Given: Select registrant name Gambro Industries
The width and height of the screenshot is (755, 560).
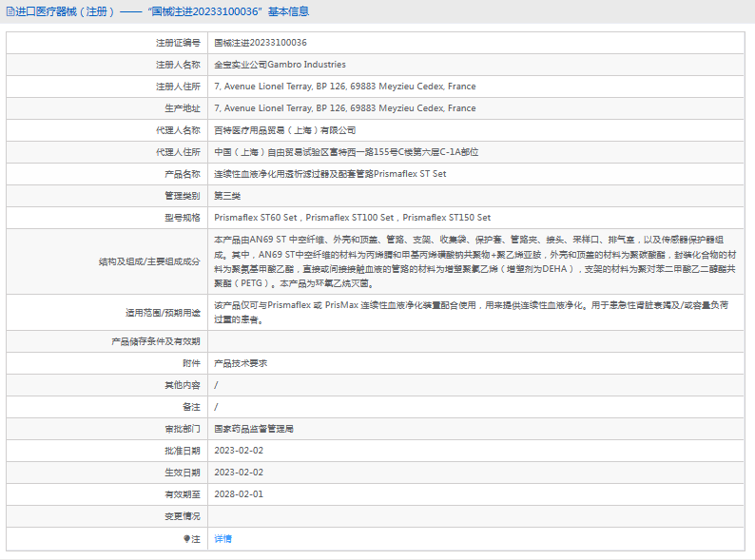Looking at the screenshot, I should coord(280,65).
